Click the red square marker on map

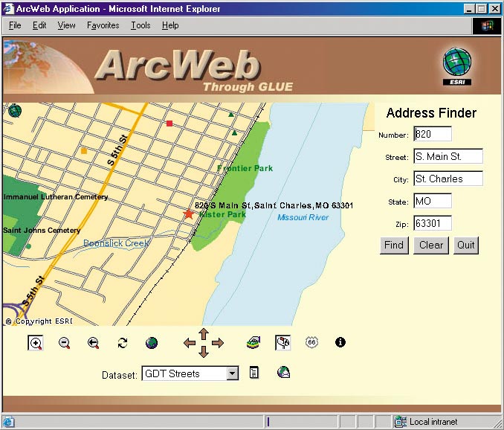pos(169,123)
